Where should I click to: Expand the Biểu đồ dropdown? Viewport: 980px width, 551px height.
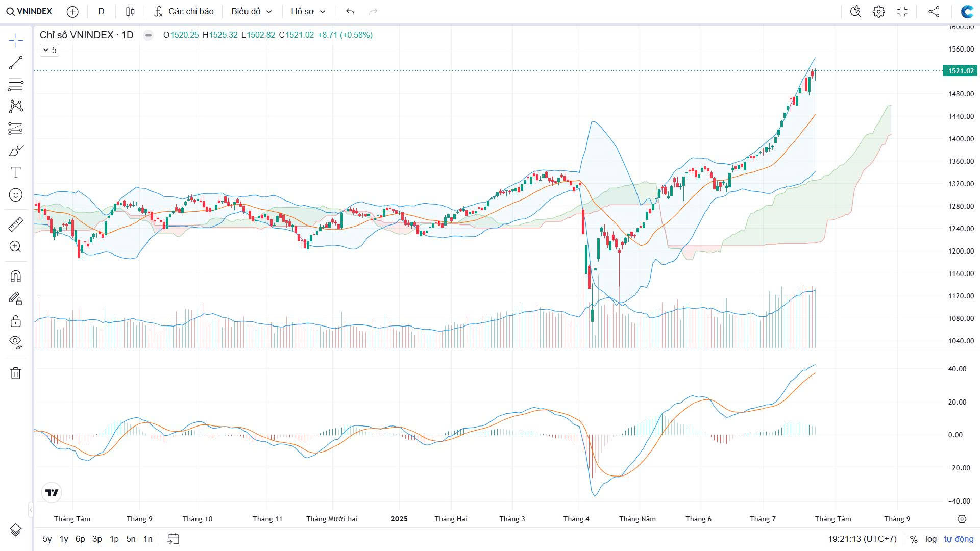tap(251, 11)
